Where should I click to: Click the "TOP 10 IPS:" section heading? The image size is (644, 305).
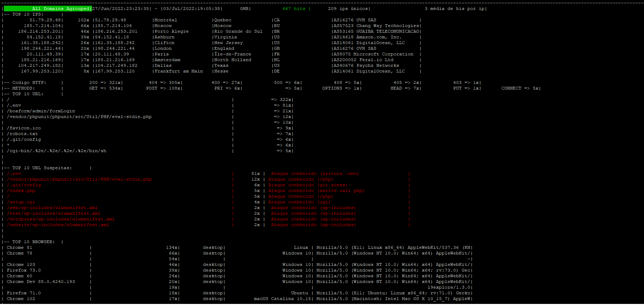point(28,14)
